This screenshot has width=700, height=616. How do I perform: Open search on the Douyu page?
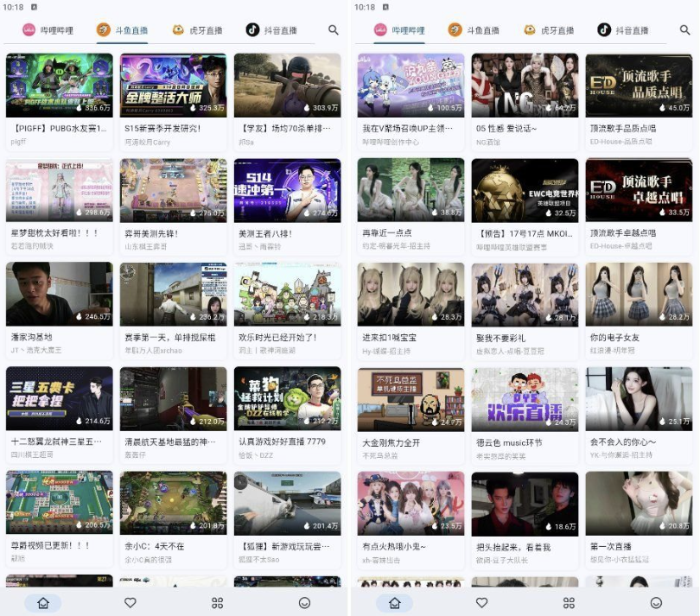coord(333,29)
